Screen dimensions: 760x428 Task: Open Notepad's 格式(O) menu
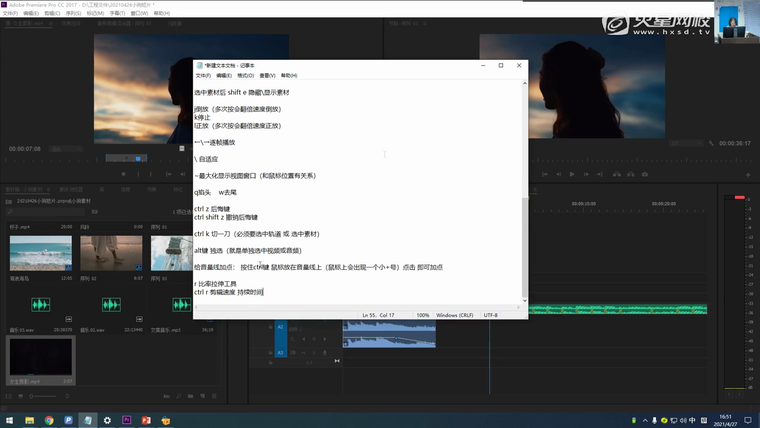coord(245,76)
